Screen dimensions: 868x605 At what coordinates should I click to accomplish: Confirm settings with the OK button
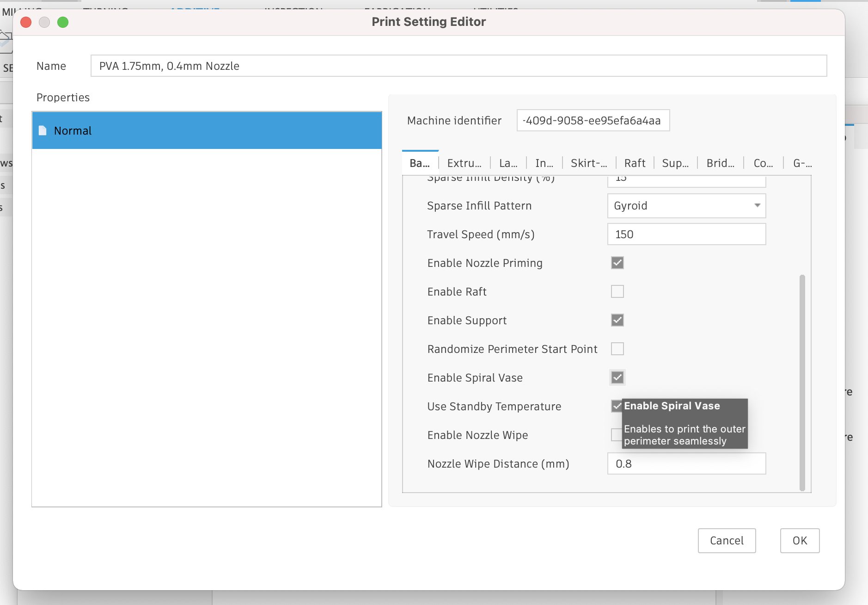[800, 540]
